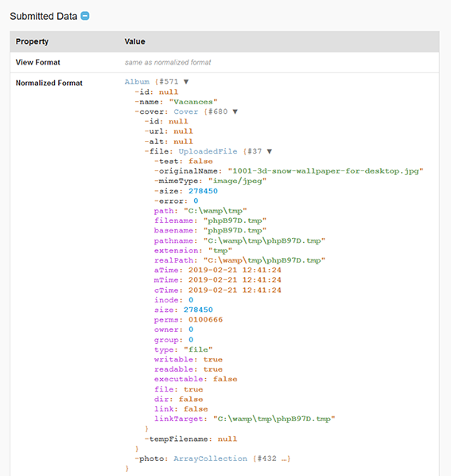Screen dimensions: 451x476
Task: Click the Submitted Data heading
Action: pos(44,16)
